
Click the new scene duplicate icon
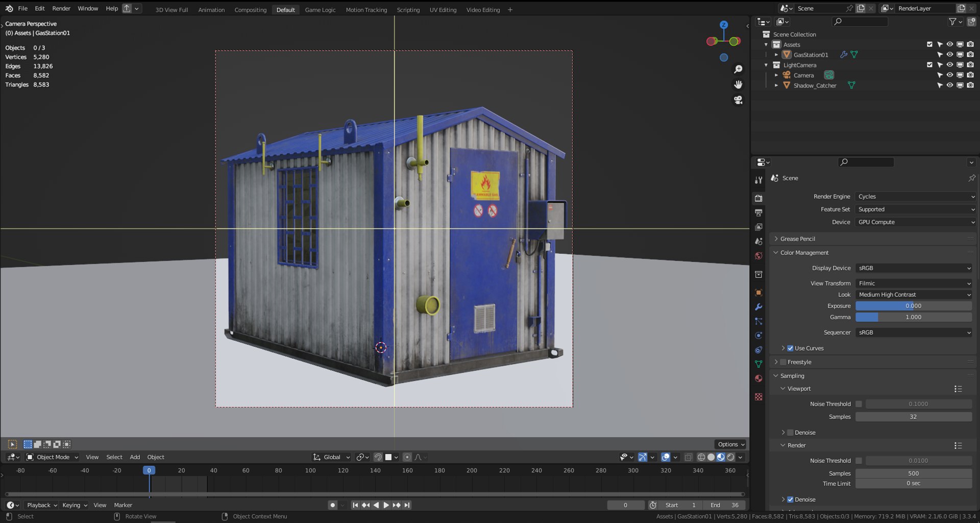pos(861,8)
